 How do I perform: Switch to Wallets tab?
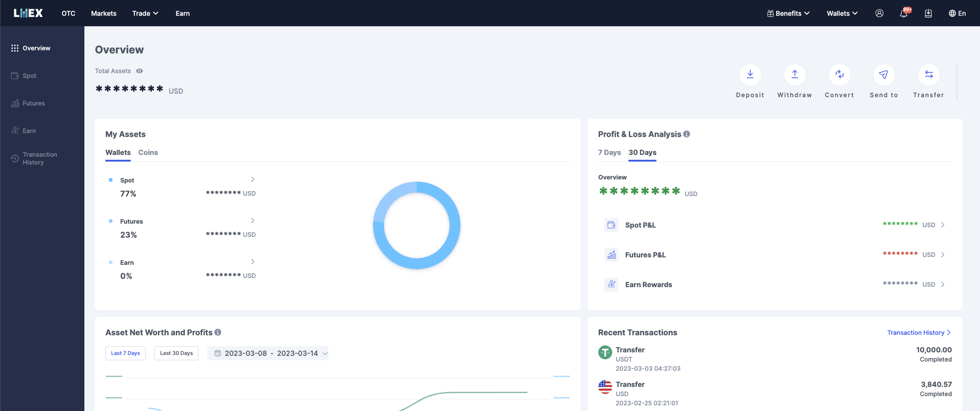118,152
